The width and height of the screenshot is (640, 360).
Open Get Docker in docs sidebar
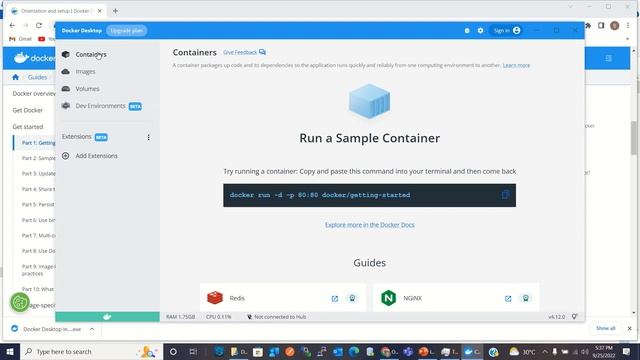27,110
